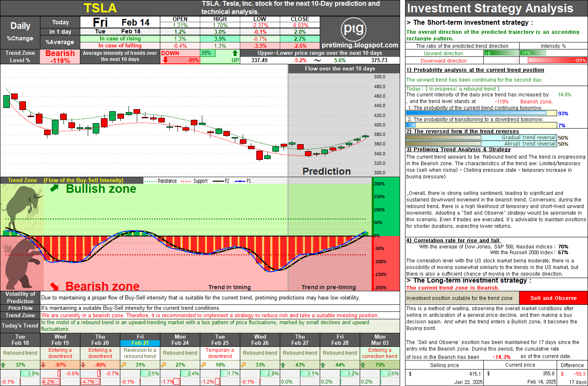
Task: Click the red down arrow under DOWN
Action: pos(165,60)
